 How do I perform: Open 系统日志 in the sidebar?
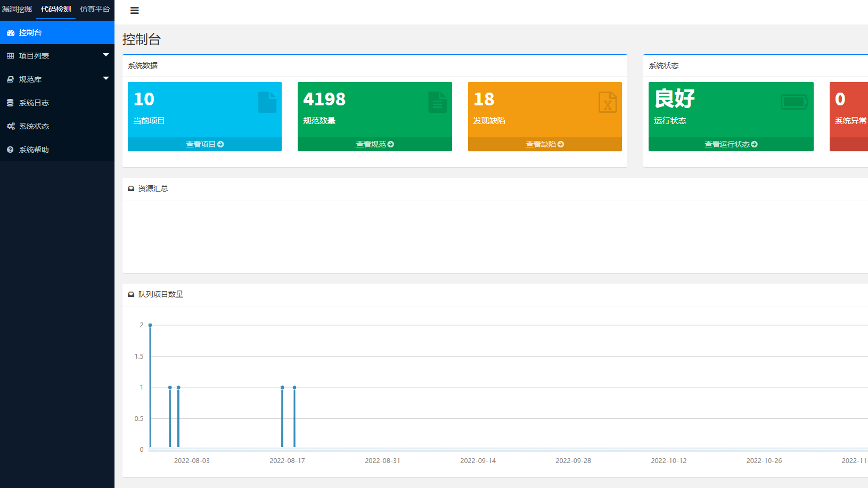(x=57, y=103)
